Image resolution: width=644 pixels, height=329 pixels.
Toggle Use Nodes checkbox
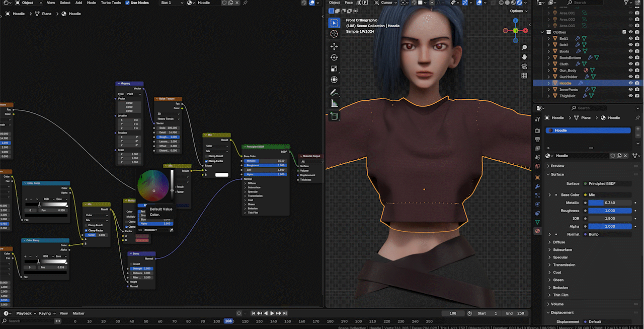127,3
